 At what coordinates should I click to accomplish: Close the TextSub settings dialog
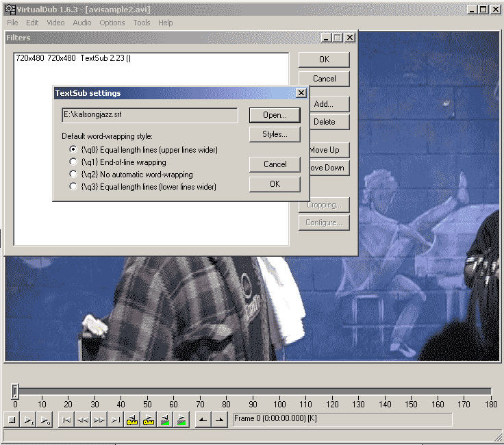click(301, 93)
